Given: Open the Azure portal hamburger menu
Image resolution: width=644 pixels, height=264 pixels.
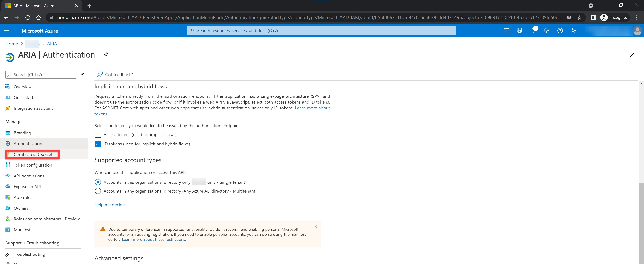Looking at the screenshot, I should click(x=7, y=30).
